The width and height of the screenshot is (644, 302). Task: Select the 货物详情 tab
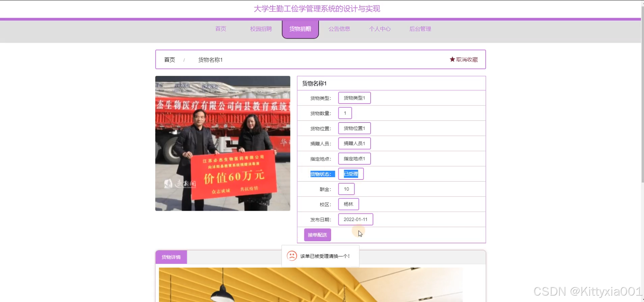(x=171, y=257)
